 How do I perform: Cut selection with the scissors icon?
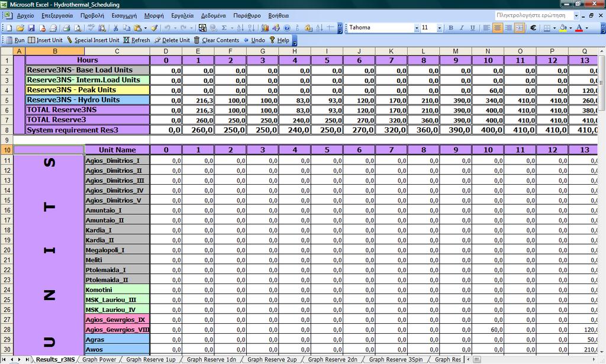115,28
